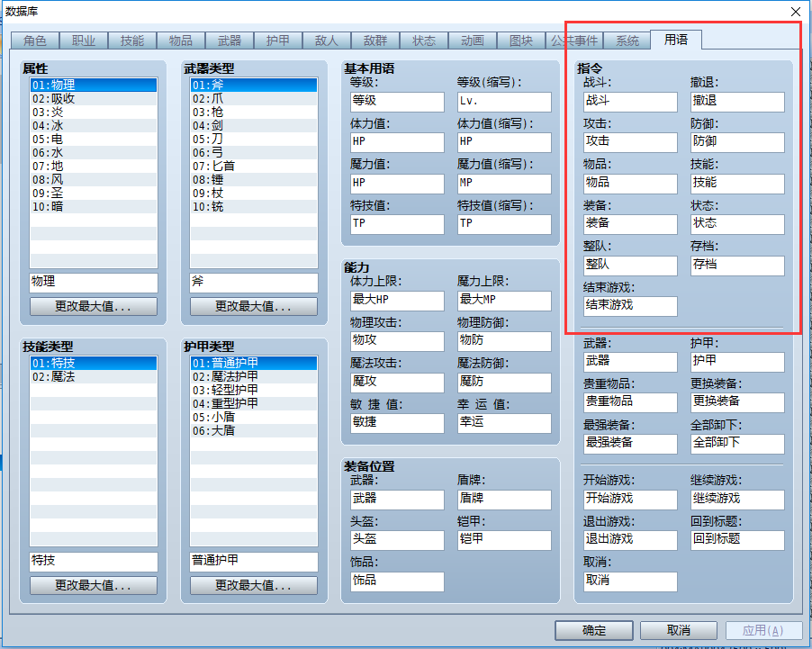Select weapon type 04:剑
Screen dimensions: 812x649
pos(254,125)
